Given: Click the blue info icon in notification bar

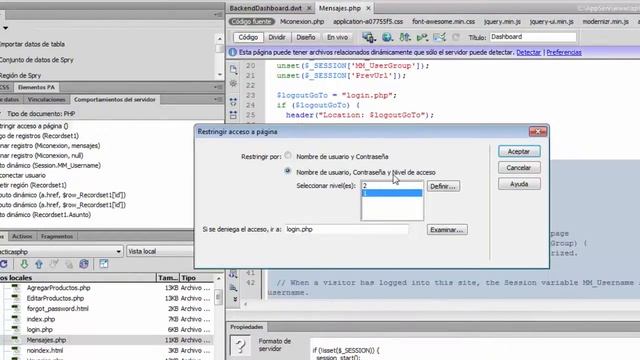Looking at the screenshot, I should click(x=233, y=52).
